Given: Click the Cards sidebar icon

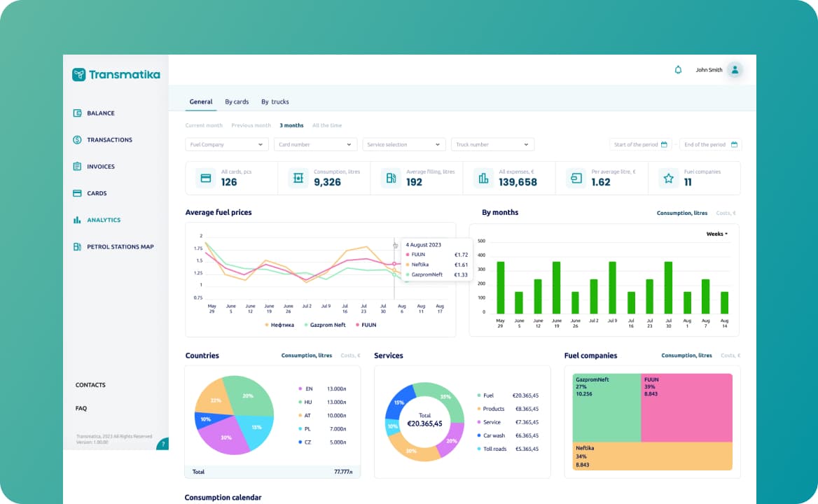Looking at the screenshot, I should 77,193.
